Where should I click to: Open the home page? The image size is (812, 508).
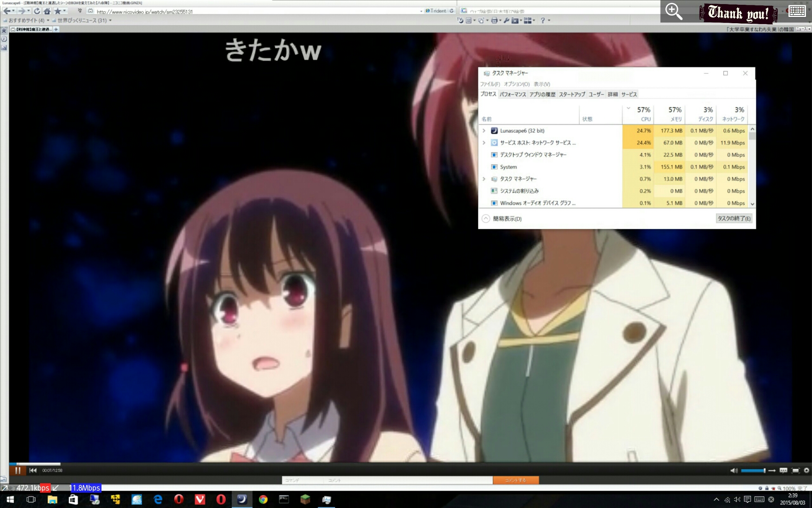click(x=47, y=11)
